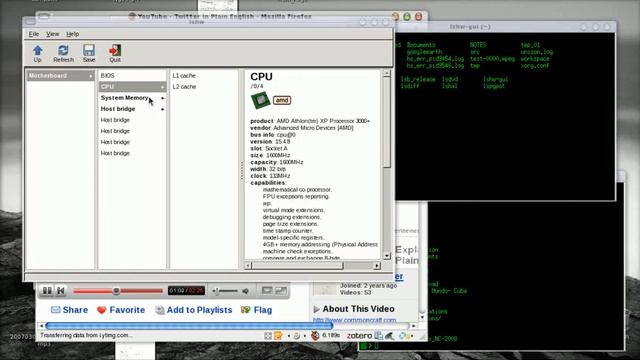Image resolution: width=640 pixels, height=360 pixels.
Task: Select System Memory in the list
Action: [x=132, y=98]
